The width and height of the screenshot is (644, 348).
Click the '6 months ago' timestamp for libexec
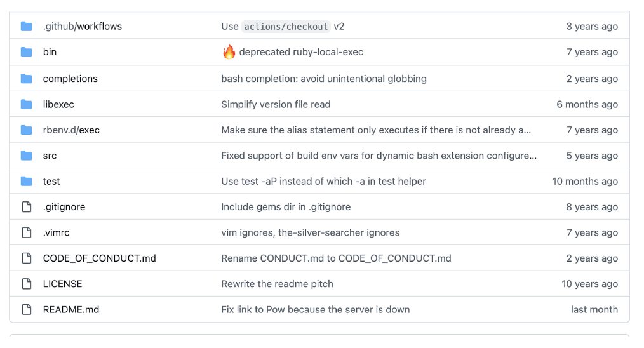587,104
